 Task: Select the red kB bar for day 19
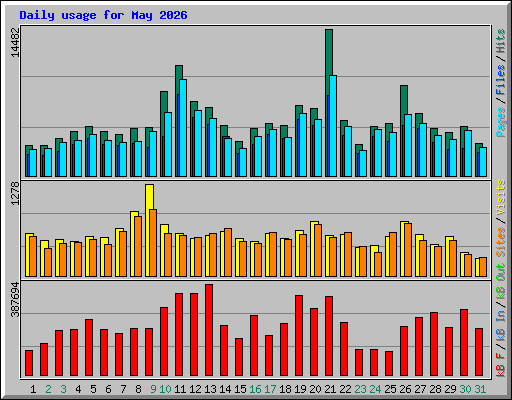click(299, 336)
